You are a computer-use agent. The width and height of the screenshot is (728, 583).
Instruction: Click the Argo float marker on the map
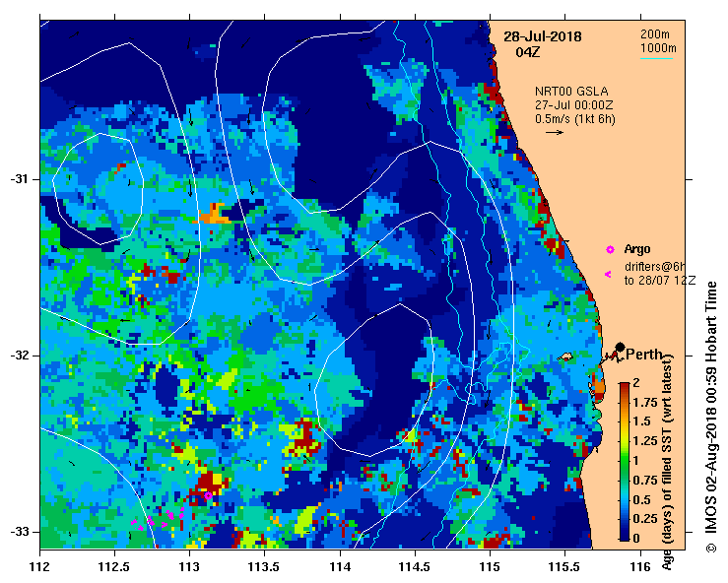point(208,495)
